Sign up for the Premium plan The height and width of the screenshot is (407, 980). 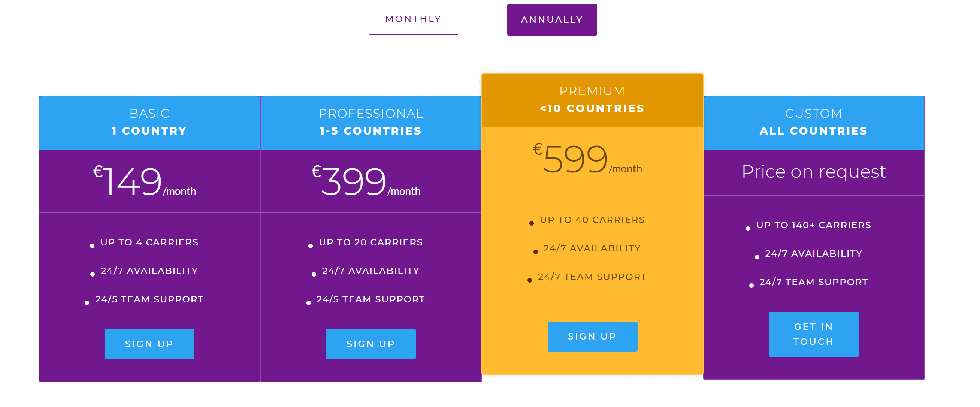(x=592, y=337)
